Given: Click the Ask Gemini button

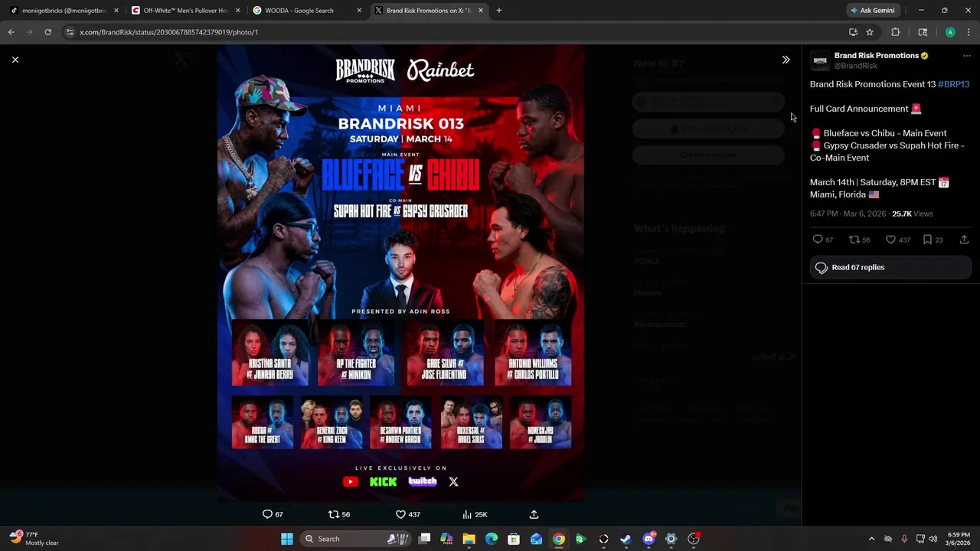Looking at the screenshot, I should click(x=872, y=11).
